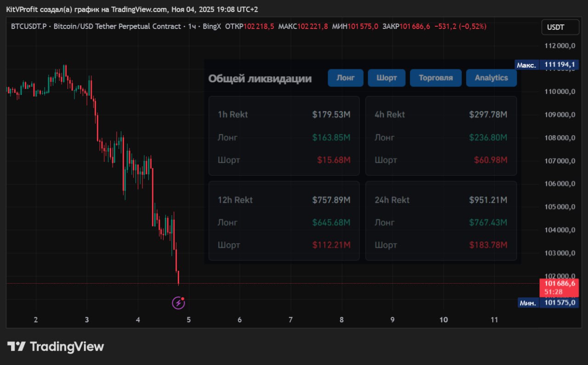Click the TradingView logo
Image resolution: width=588 pixels, height=365 pixels.
pos(56,347)
